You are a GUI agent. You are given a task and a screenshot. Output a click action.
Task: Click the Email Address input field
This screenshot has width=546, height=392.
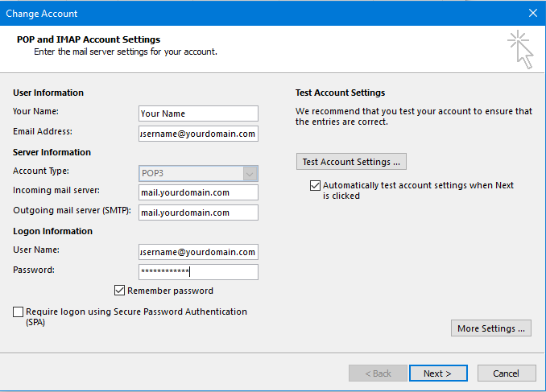click(198, 134)
